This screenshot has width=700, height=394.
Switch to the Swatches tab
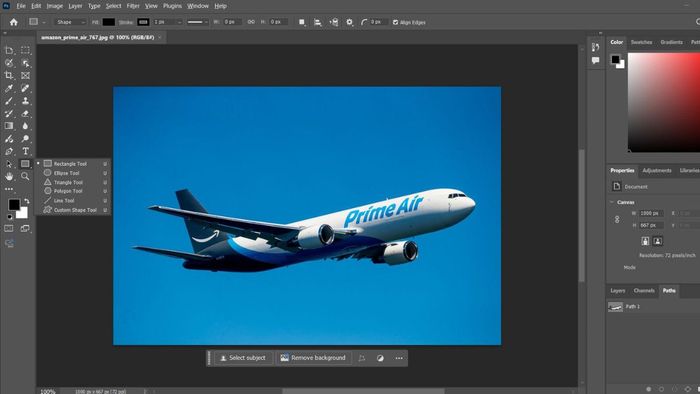tap(642, 42)
